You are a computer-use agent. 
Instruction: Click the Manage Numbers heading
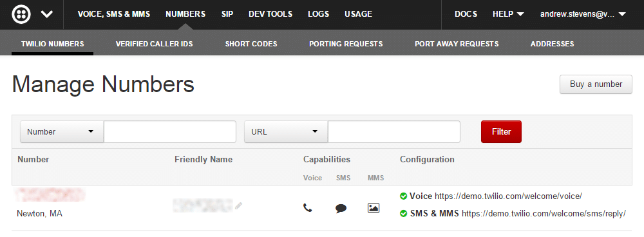pyautogui.click(x=103, y=84)
